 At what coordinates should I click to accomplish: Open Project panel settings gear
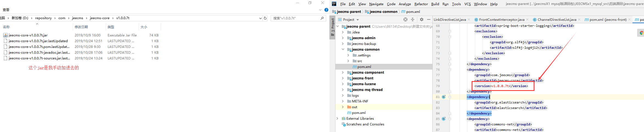[x=422, y=19]
